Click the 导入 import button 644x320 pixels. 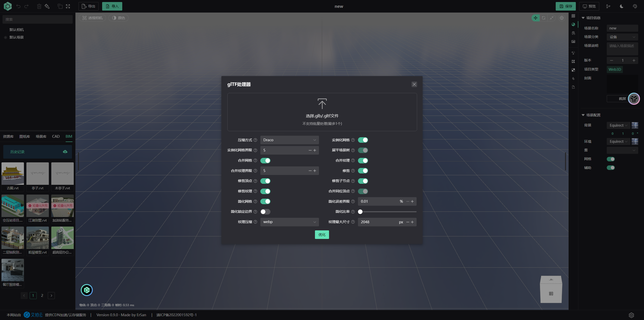(112, 6)
